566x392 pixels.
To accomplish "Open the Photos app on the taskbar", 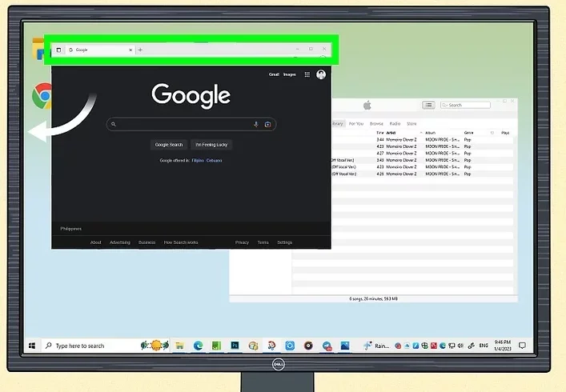I will click(x=345, y=346).
